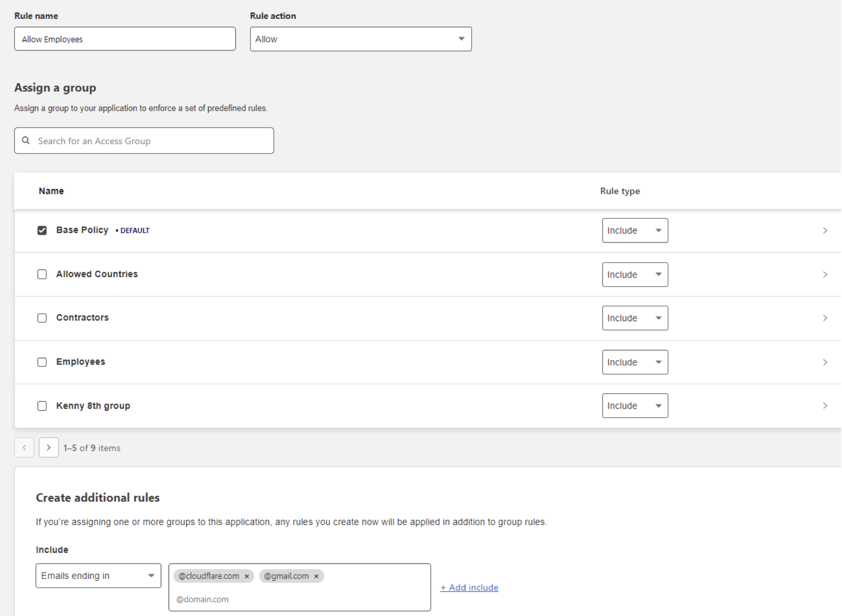Click the Add include link
Viewport: 842px width, 616px height.
click(x=469, y=587)
